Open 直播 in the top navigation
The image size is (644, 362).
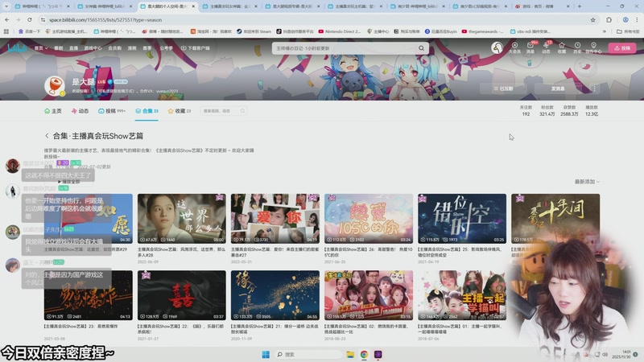coord(73,48)
